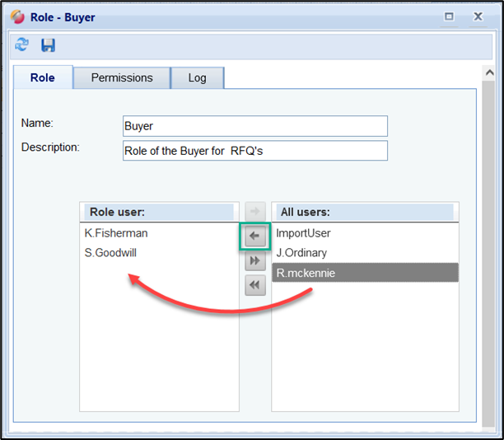The height and width of the screenshot is (440, 504).
Task: Click the double right arrow button
Action: pos(254,260)
